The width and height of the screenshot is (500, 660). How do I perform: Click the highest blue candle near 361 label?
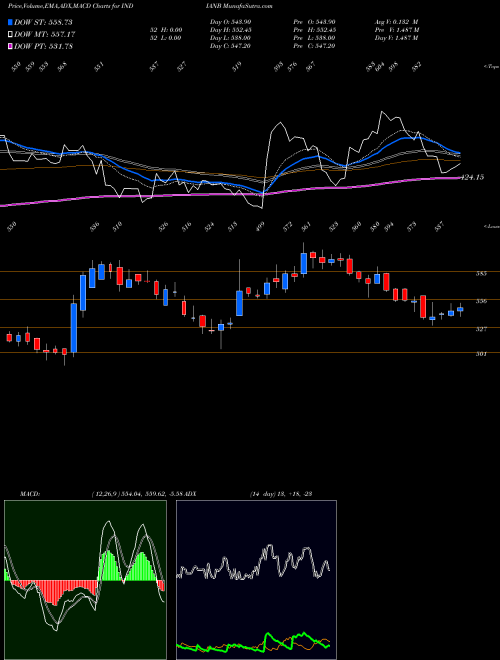click(x=303, y=263)
